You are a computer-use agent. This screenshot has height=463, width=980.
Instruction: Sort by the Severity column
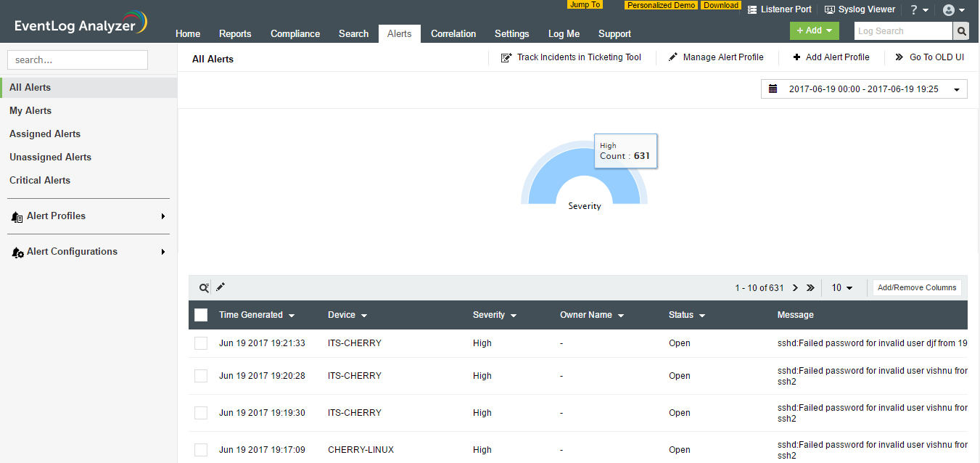point(495,315)
